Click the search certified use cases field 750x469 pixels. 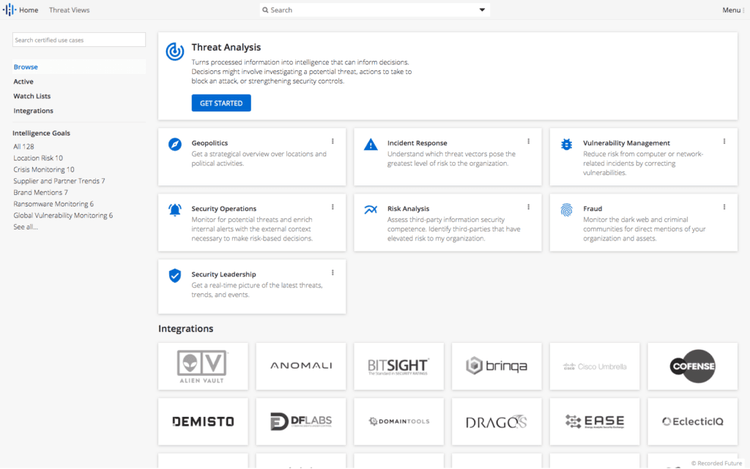click(x=79, y=40)
